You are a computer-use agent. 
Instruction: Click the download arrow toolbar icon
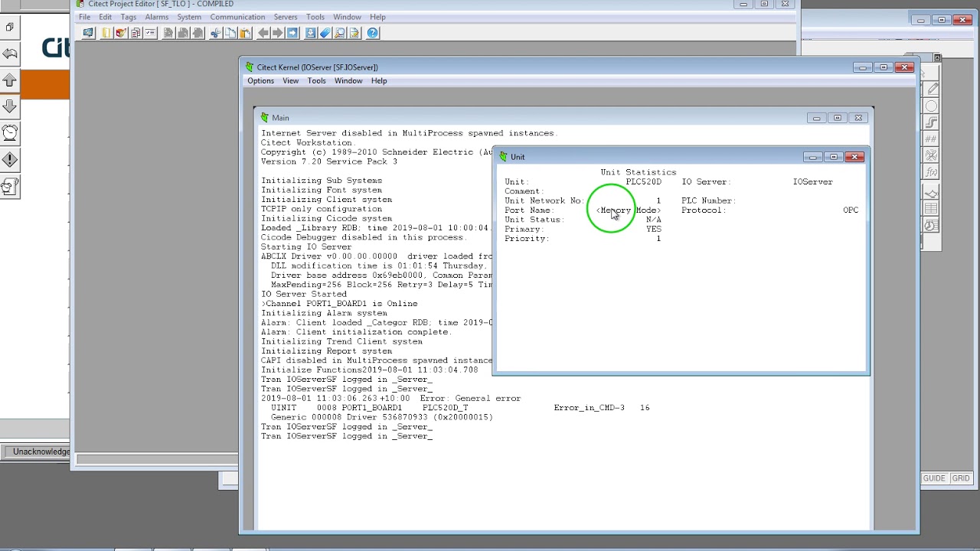(311, 33)
